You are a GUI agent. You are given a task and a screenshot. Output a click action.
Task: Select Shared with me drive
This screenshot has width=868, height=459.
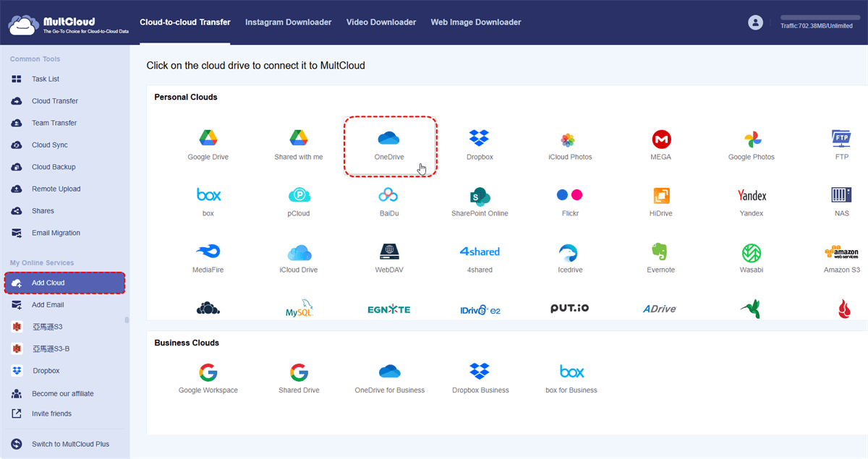click(299, 145)
